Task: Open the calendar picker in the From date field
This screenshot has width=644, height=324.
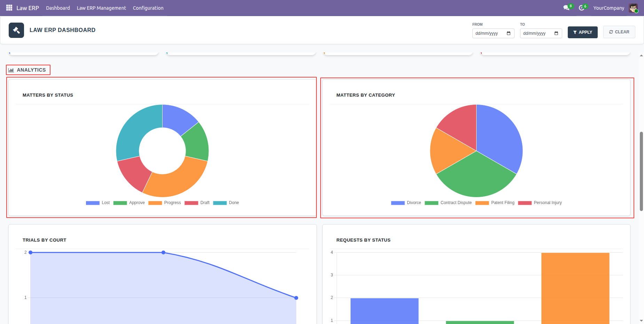Action: pyautogui.click(x=509, y=33)
